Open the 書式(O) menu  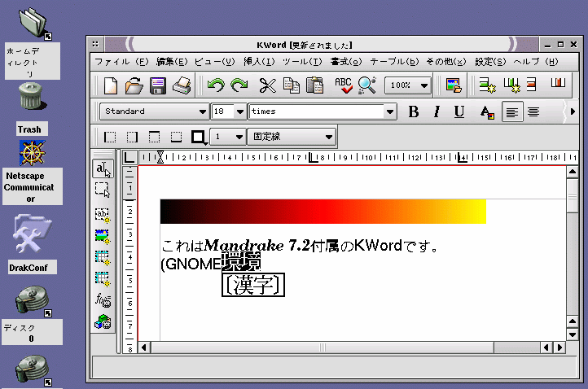click(x=346, y=62)
